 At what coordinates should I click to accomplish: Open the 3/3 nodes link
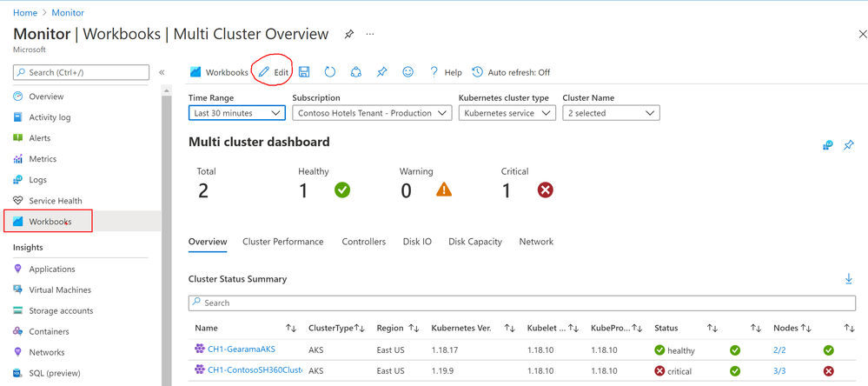tap(780, 371)
